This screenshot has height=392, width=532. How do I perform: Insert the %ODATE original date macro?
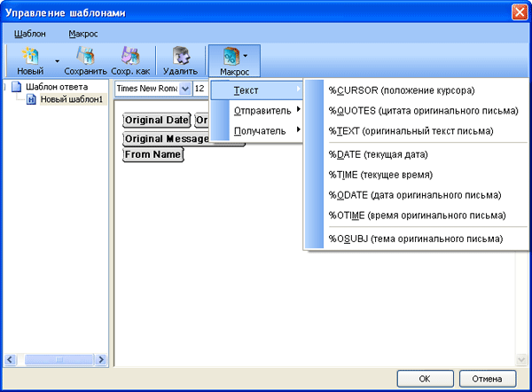pyautogui.click(x=416, y=195)
